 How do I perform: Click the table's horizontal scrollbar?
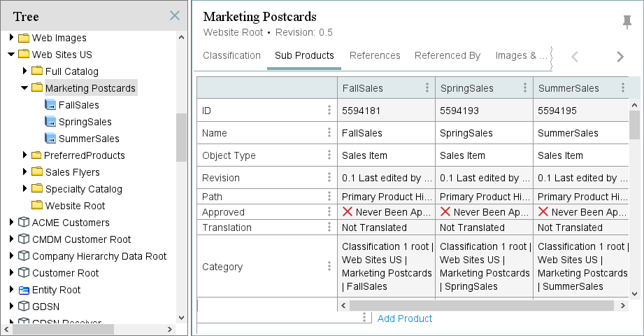[x=475, y=306]
